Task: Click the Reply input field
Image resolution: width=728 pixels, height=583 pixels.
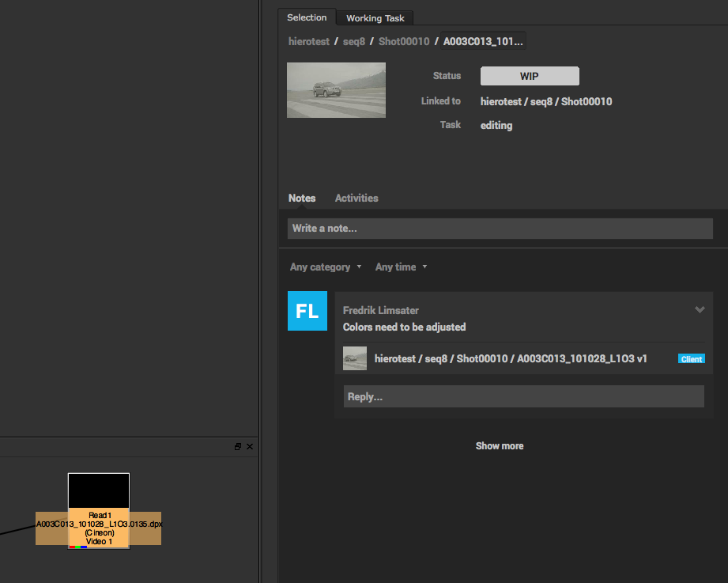Action: click(x=524, y=397)
